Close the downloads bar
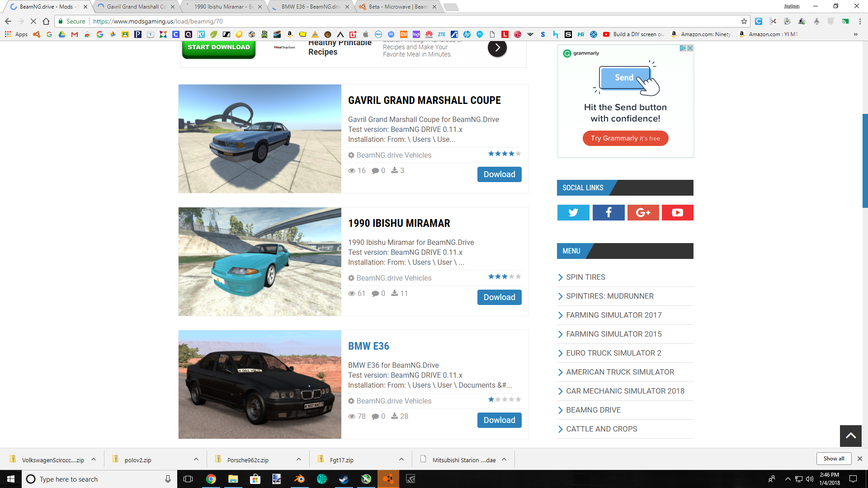This screenshot has width=868, height=488. coord(859,459)
